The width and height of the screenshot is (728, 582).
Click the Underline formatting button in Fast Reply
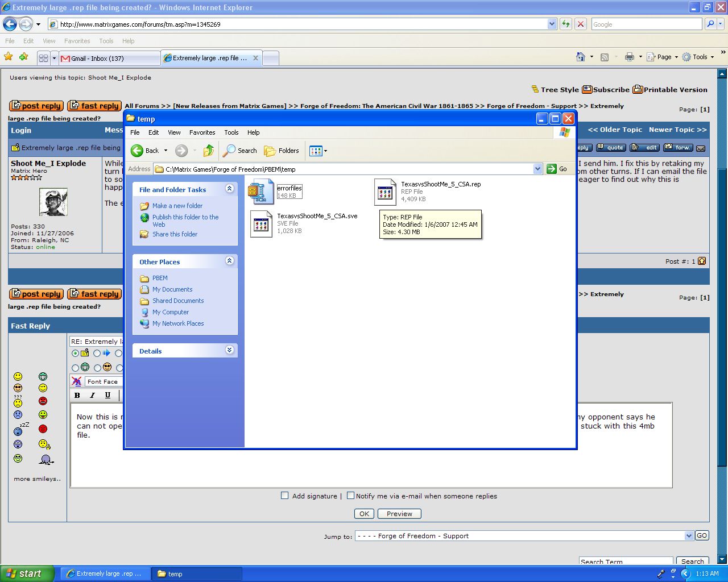[x=107, y=395]
